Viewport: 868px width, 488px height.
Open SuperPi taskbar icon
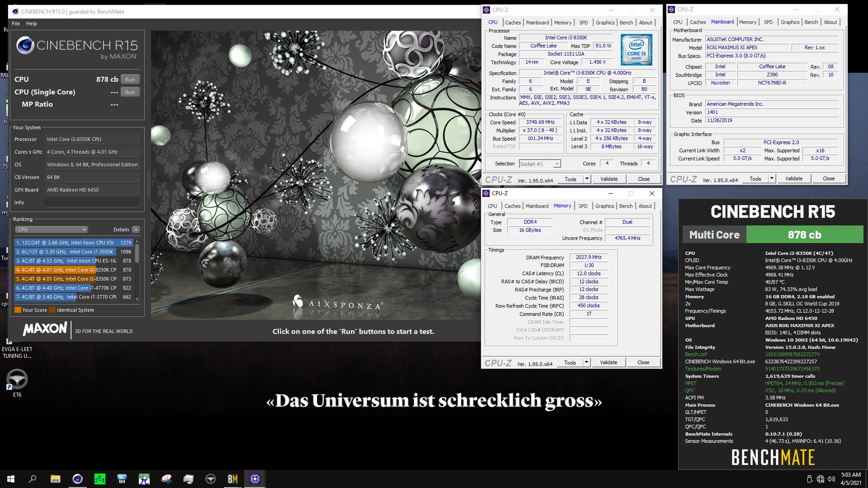[x=144, y=479]
